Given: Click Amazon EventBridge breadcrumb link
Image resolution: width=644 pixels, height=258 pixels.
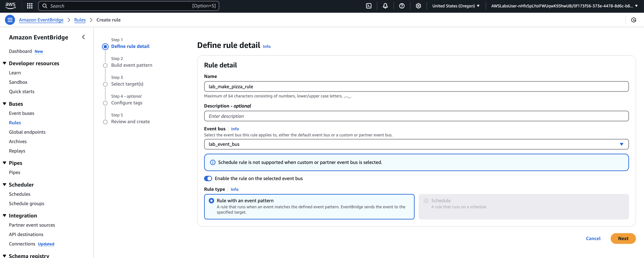Looking at the screenshot, I should coord(41,20).
